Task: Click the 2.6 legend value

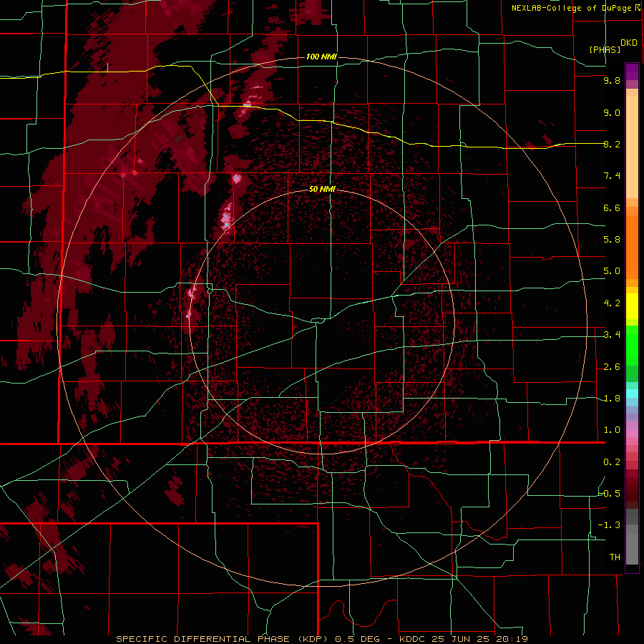Action: [612, 367]
